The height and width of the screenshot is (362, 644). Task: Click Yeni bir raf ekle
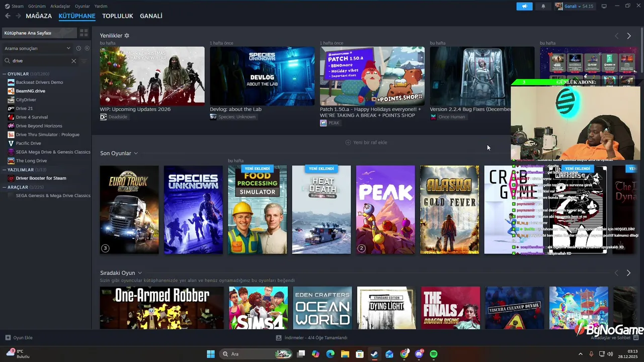[x=366, y=142]
